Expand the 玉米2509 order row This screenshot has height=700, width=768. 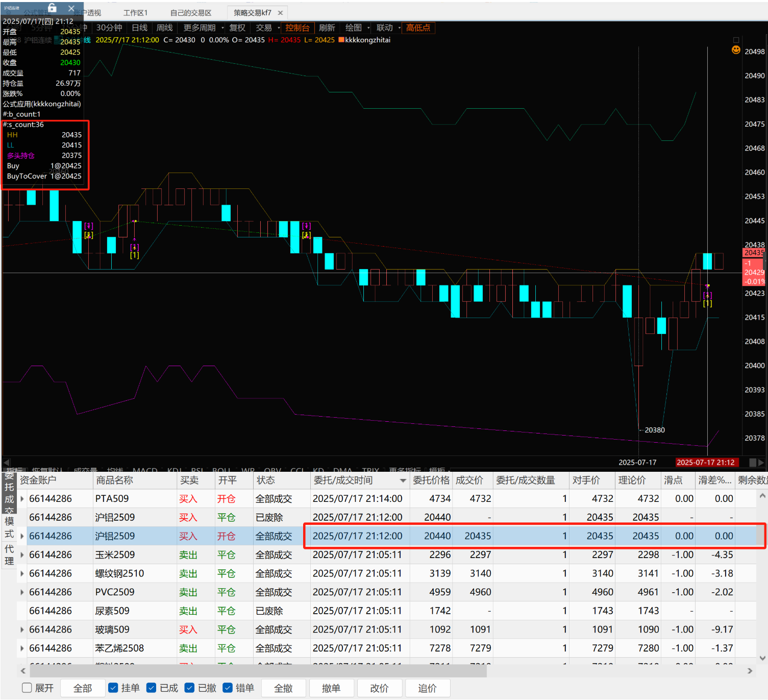pyautogui.click(x=22, y=555)
